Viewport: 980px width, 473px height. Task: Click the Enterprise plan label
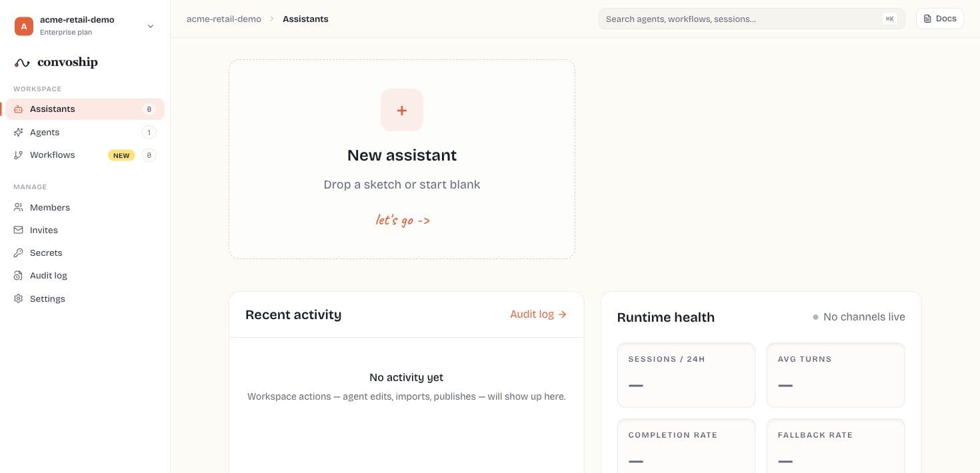tap(66, 32)
